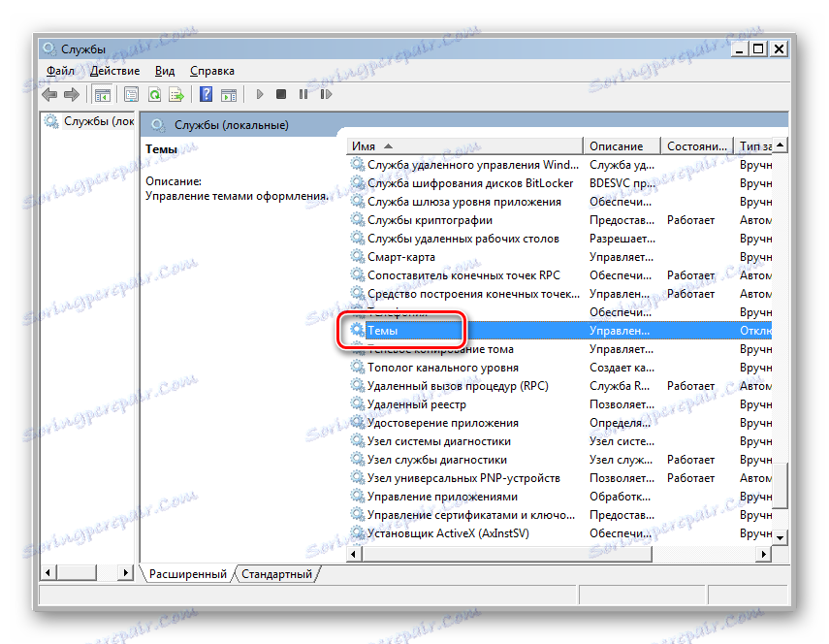Select Средство построения конечных точек... row

click(x=559, y=294)
